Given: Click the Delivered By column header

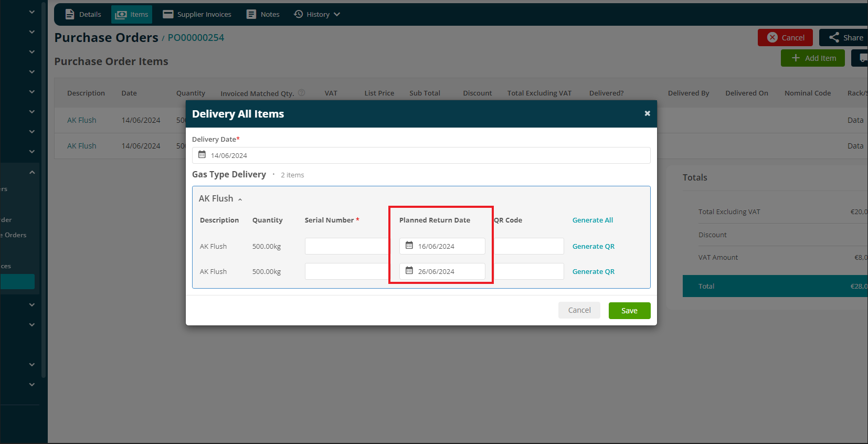Looking at the screenshot, I should point(688,93).
